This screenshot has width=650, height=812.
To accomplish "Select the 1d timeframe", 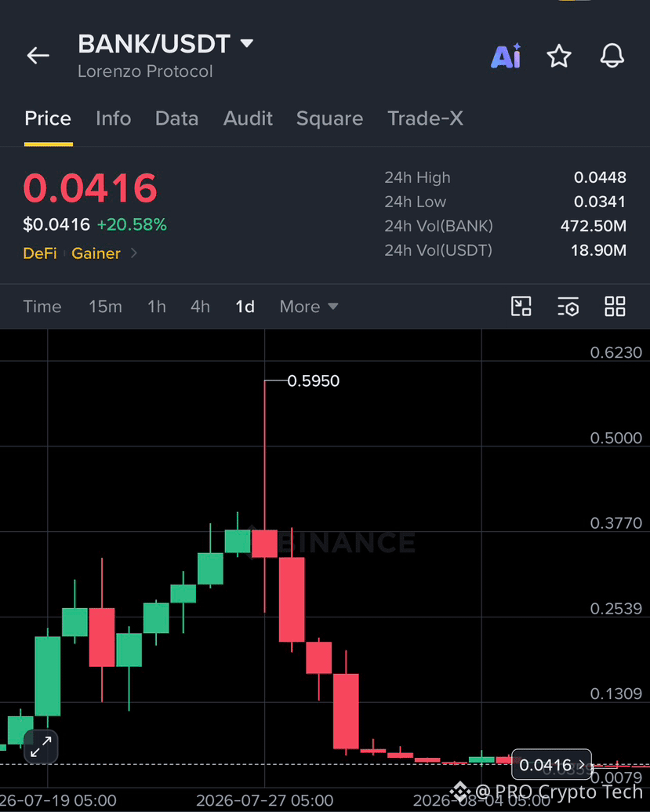I will pyautogui.click(x=245, y=307).
